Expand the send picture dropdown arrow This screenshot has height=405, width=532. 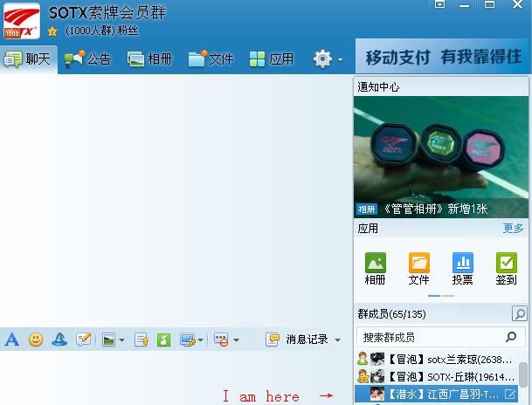[121, 340]
